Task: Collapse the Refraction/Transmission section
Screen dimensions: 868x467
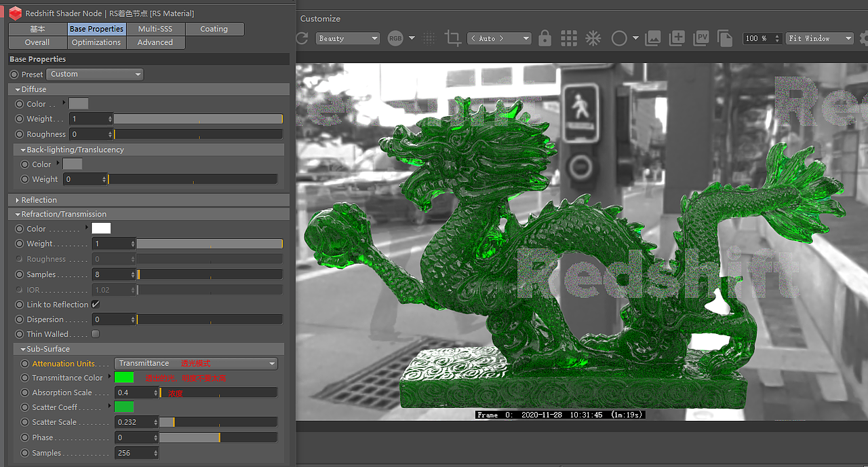Action: pos(18,214)
